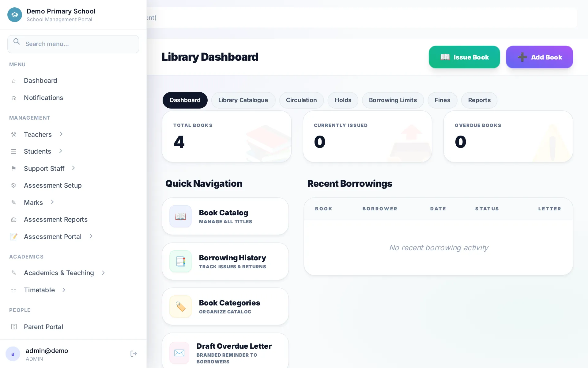
Task: Click the list icon beside Students
Action: tap(14, 151)
